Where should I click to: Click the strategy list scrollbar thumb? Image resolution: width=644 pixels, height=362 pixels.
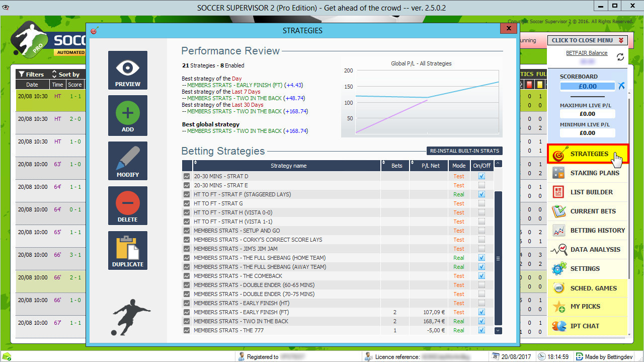click(x=498, y=258)
